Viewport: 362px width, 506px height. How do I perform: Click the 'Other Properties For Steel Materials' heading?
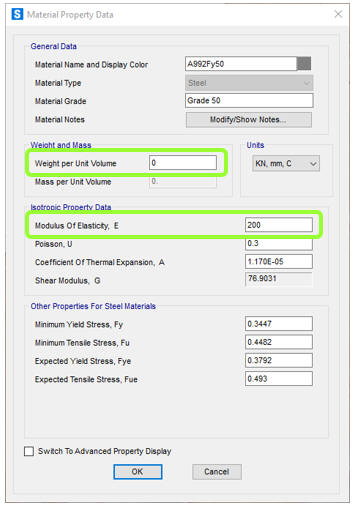pos(93,306)
